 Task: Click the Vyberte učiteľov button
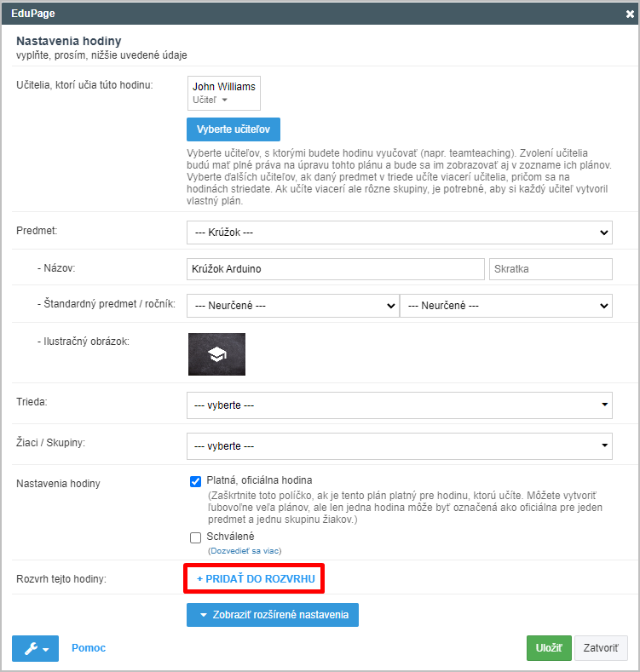pos(234,129)
